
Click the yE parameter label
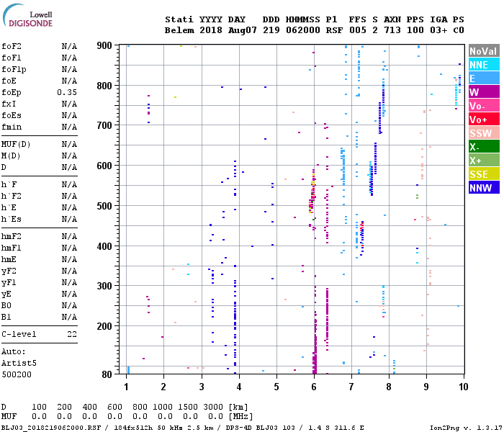point(6,294)
